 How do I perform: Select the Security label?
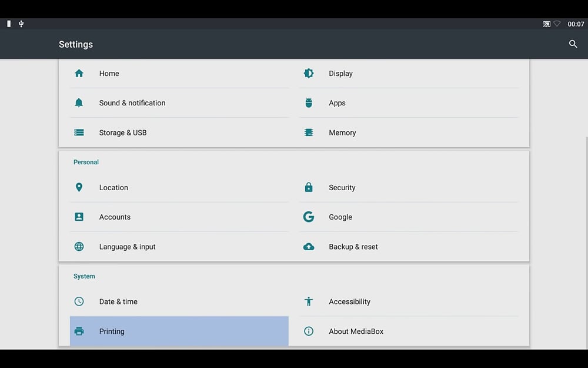[x=342, y=187]
